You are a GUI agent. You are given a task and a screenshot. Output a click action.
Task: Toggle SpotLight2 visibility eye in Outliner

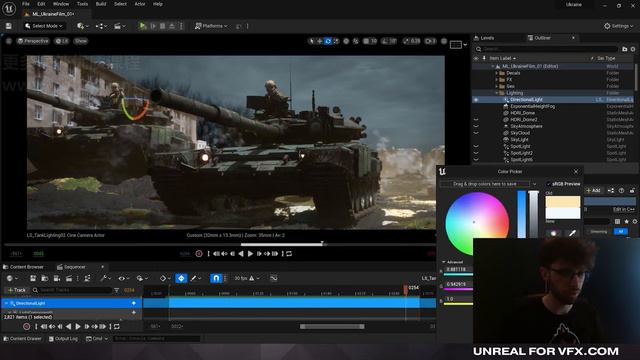476,153
